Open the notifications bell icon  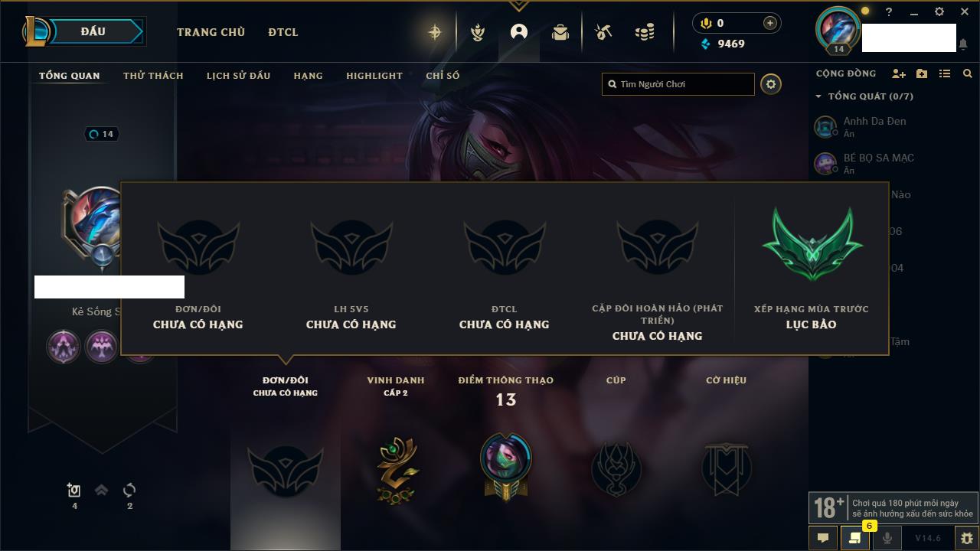coord(963,44)
